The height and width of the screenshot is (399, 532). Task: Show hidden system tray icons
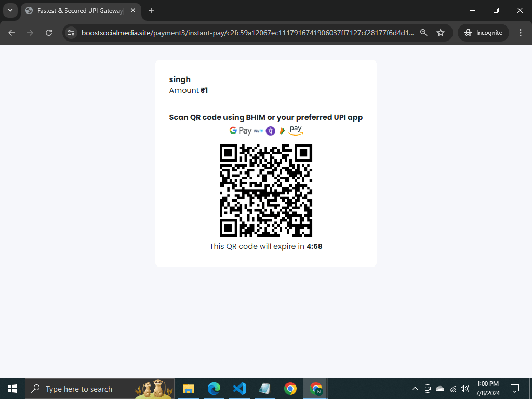(415, 389)
